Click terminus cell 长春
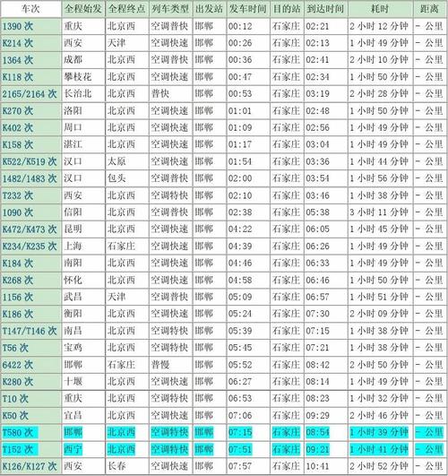 coord(116,466)
